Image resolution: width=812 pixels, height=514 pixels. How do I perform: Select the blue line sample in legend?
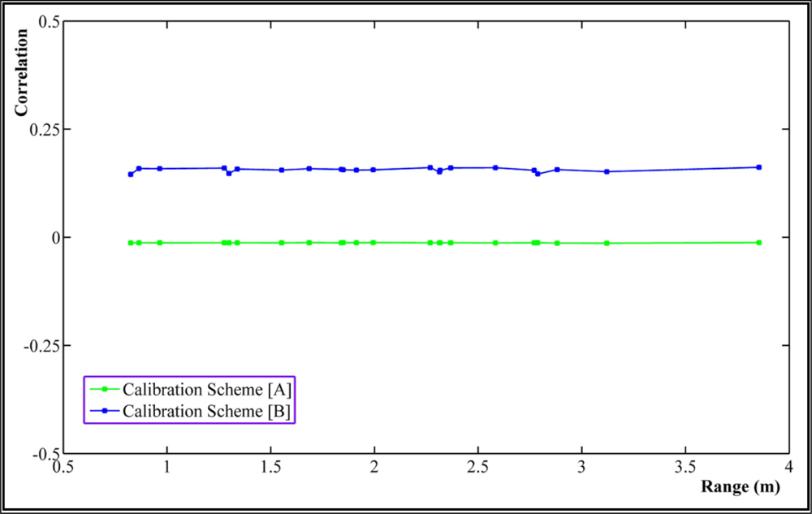(x=104, y=411)
